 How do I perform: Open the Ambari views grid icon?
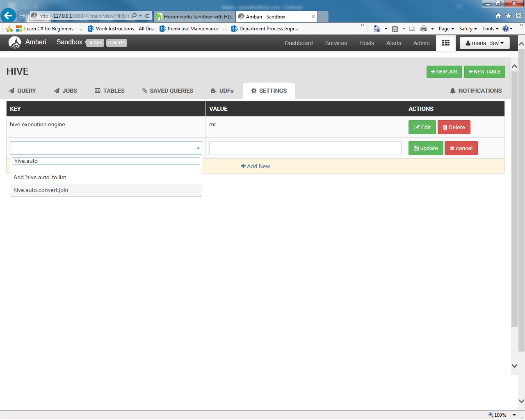pyautogui.click(x=446, y=43)
